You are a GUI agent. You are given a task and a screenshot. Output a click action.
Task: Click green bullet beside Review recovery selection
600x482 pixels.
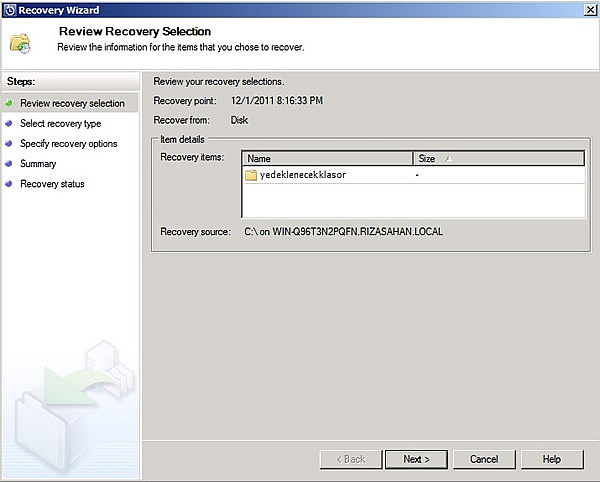click(9, 104)
